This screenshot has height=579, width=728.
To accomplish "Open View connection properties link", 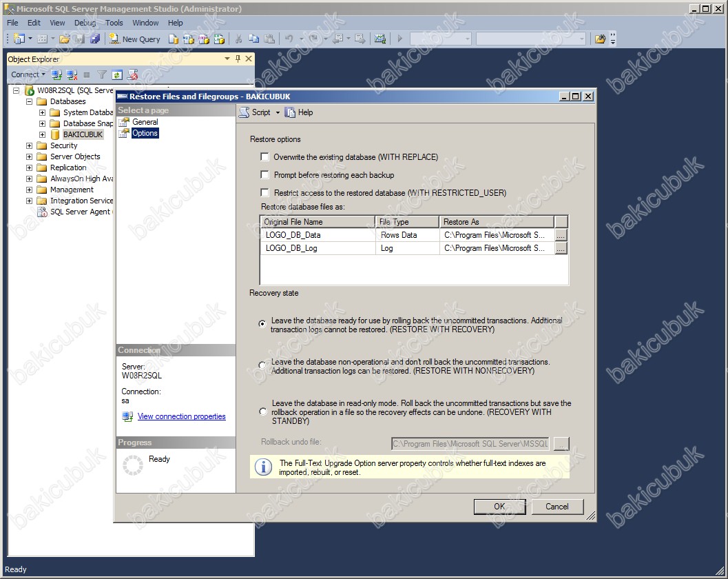I will coord(182,416).
